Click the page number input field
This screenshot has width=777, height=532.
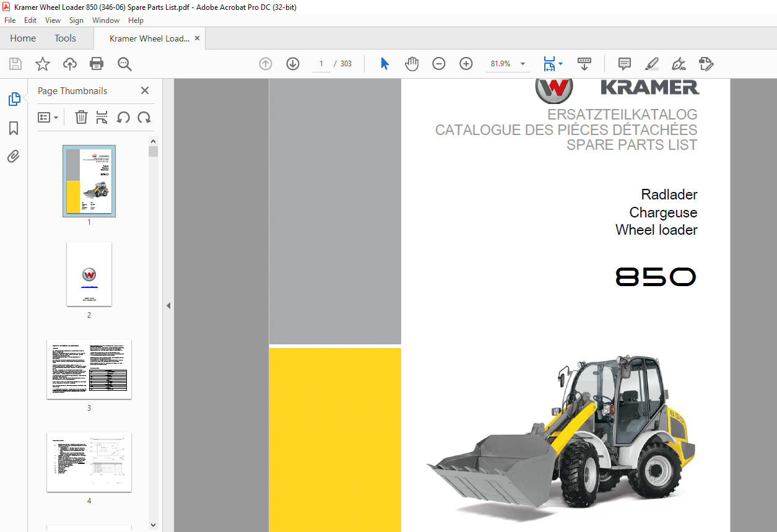click(321, 64)
